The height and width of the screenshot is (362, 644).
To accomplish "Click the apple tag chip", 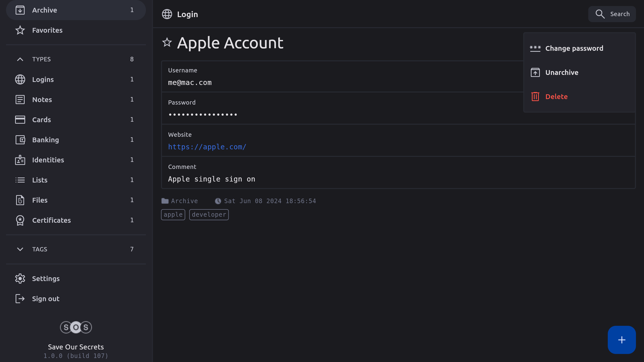I will (173, 215).
